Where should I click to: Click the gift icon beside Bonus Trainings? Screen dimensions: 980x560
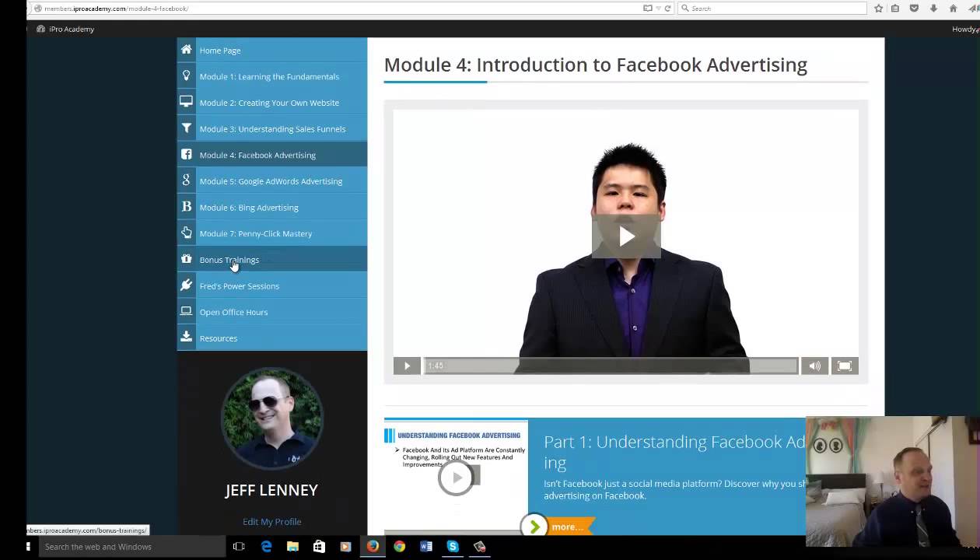(186, 259)
